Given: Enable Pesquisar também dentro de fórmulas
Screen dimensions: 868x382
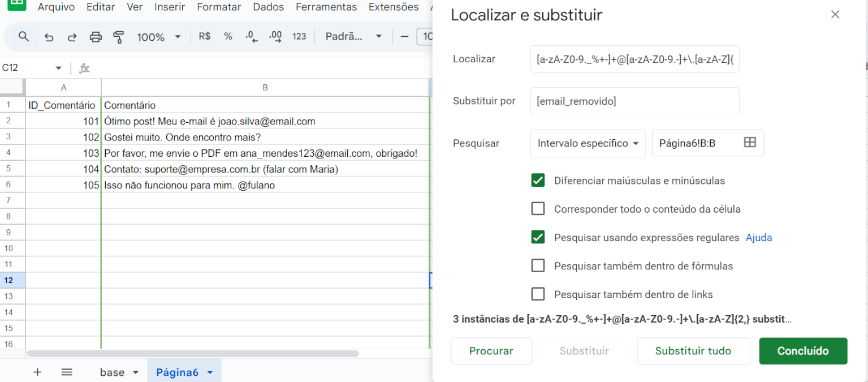Looking at the screenshot, I should [x=538, y=265].
